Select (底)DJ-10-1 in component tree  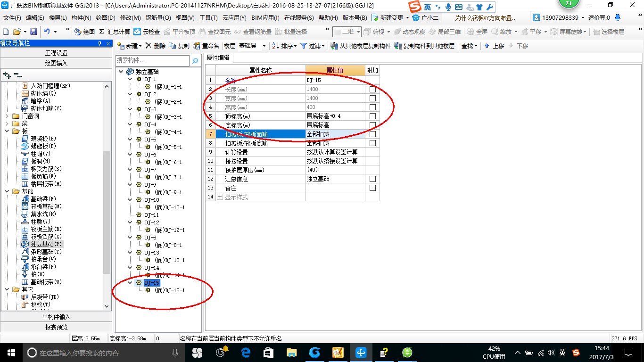169,207
